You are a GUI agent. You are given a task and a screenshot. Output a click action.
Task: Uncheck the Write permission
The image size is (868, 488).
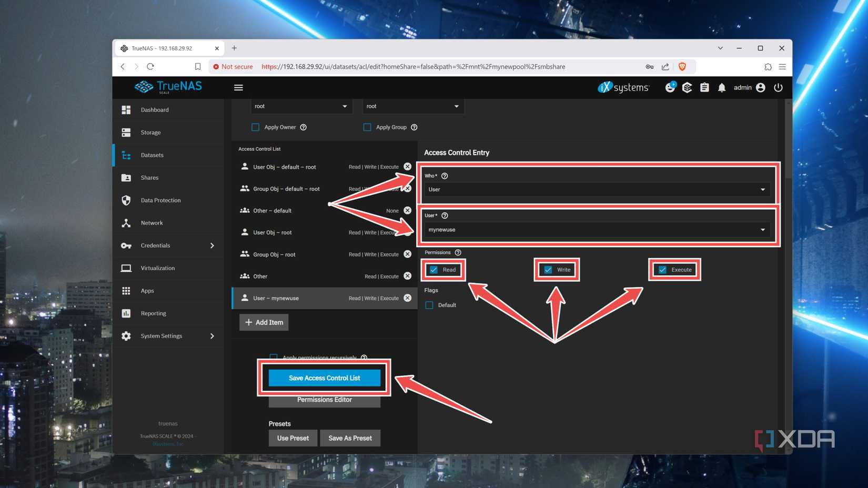[548, 269]
